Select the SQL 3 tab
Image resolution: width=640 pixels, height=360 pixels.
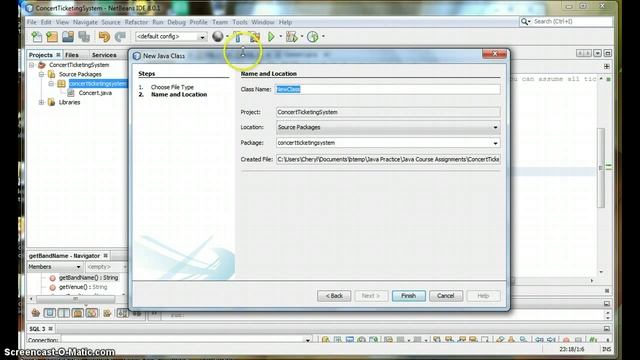point(37,329)
